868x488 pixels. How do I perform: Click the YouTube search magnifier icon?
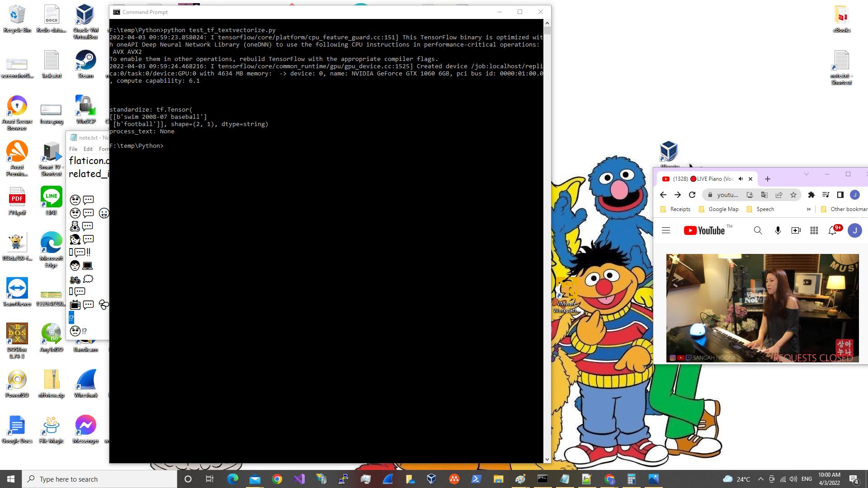pos(758,230)
